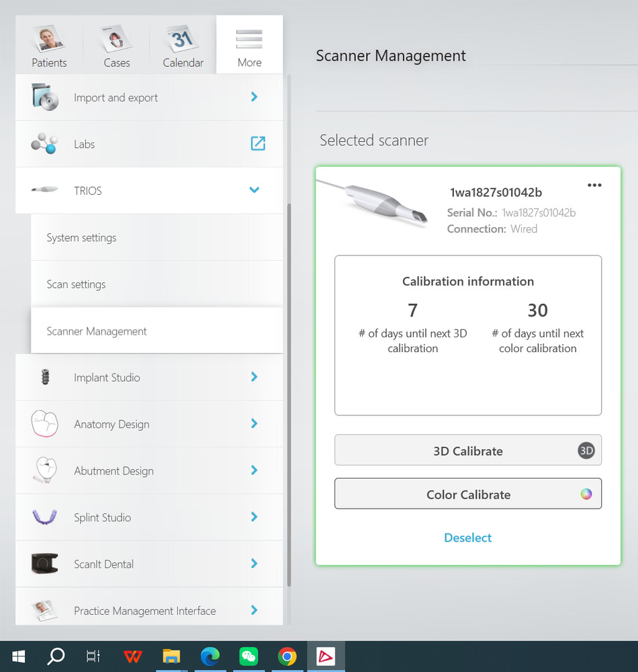Open Microsoft Edge from taskbar

coord(210,656)
